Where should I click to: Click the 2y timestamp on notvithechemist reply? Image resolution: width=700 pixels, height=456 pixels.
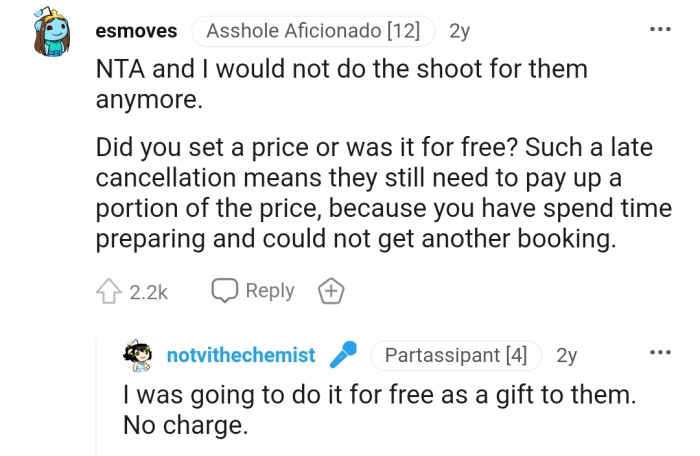pyautogui.click(x=566, y=355)
